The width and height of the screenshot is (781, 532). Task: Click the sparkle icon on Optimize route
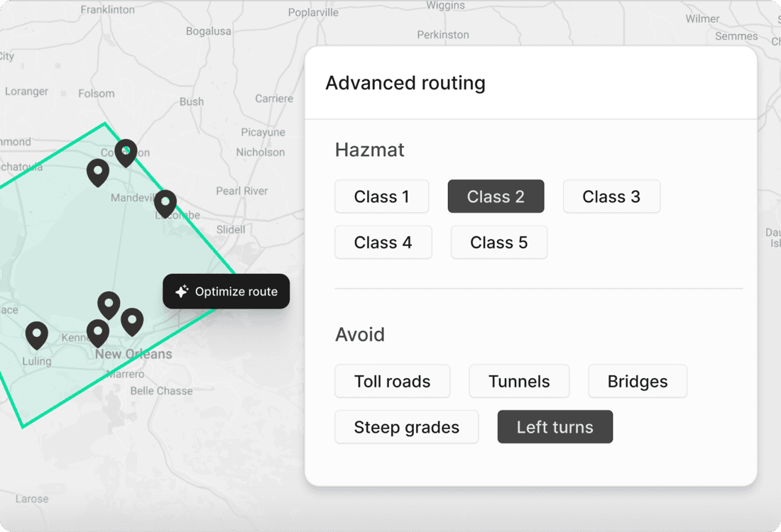point(182,291)
